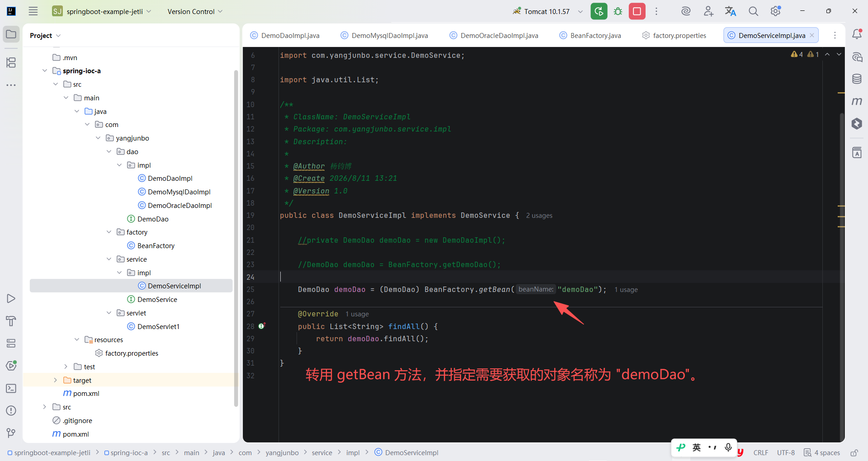
Task: Switch to DemoOracleDaoImpl.java tab
Action: point(494,35)
